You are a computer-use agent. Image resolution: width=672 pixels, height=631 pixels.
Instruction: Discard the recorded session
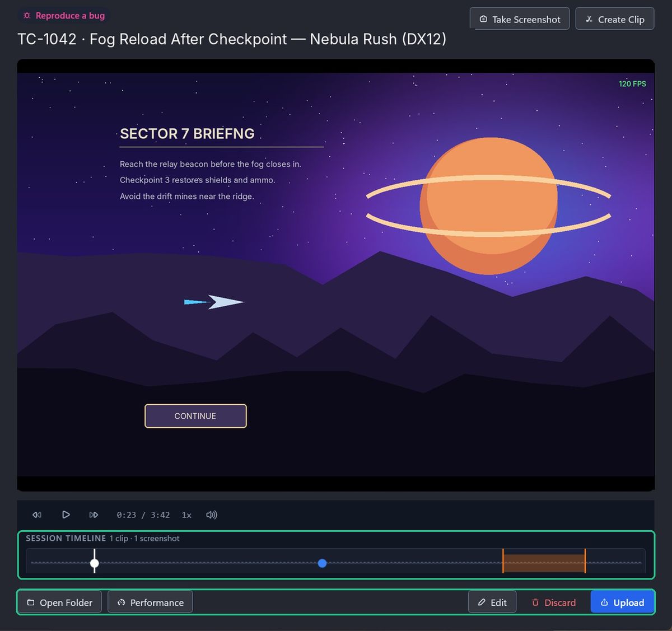tap(553, 602)
